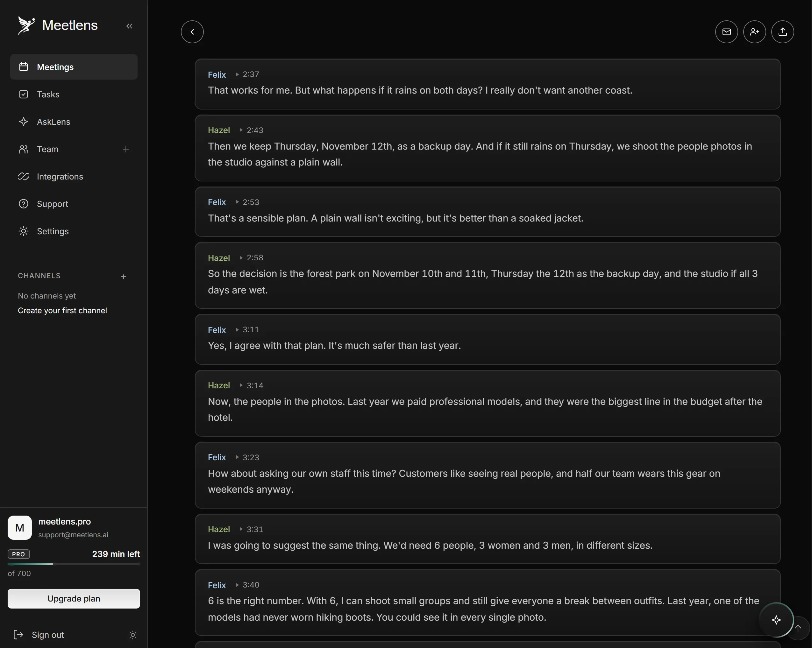
Task: Click the PRO plan badge
Action: click(x=19, y=554)
